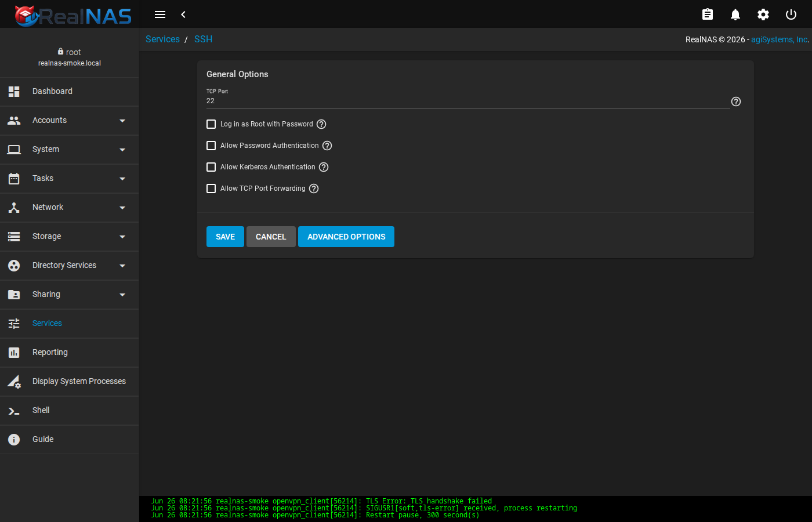Click the Accounts people icon
This screenshot has width=812, height=522.
tap(14, 121)
